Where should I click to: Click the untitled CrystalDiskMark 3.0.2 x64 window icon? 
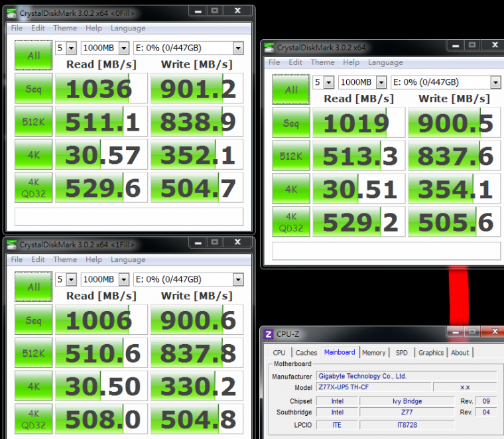coord(269,48)
